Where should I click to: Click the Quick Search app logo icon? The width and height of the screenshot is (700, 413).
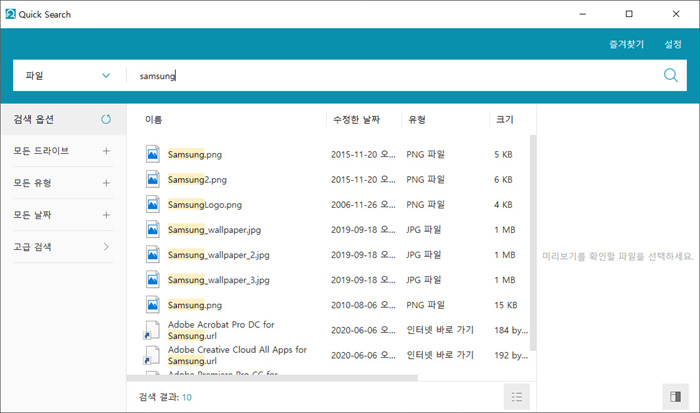point(10,14)
